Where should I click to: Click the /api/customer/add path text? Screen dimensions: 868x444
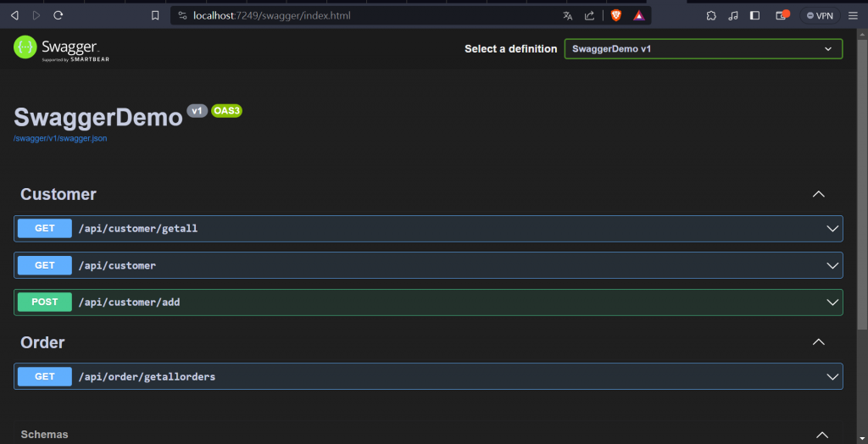(129, 302)
